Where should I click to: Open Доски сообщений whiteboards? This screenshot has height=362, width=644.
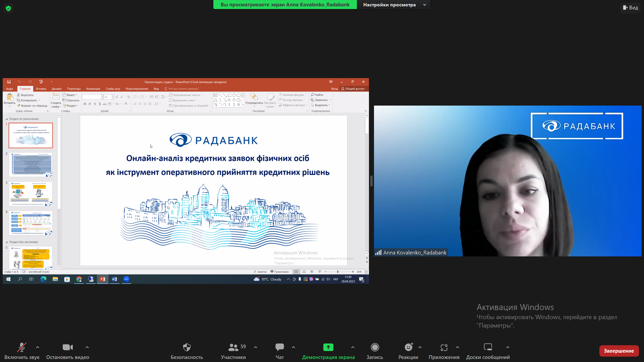(x=488, y=351)
